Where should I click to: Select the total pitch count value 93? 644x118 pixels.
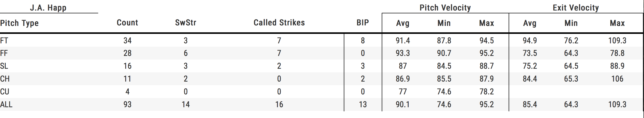point(127,104)
